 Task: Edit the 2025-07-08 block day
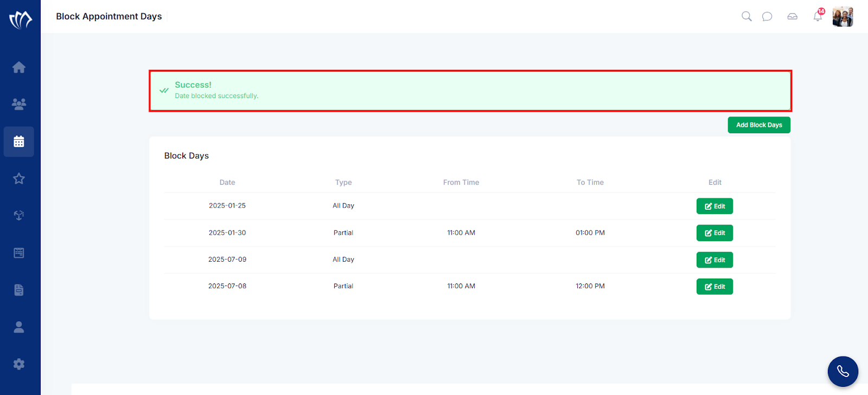tap(714, 287)
